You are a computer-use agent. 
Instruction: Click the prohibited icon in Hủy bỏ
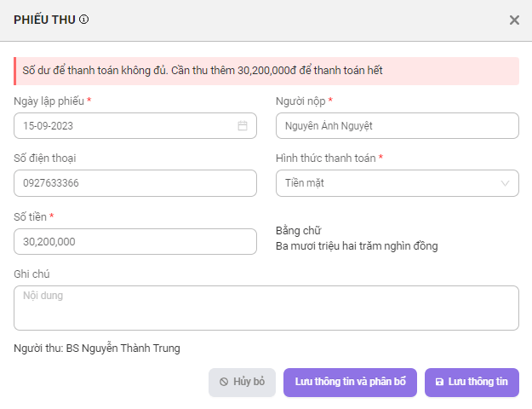pyautogui.click(x=224, y=382)
